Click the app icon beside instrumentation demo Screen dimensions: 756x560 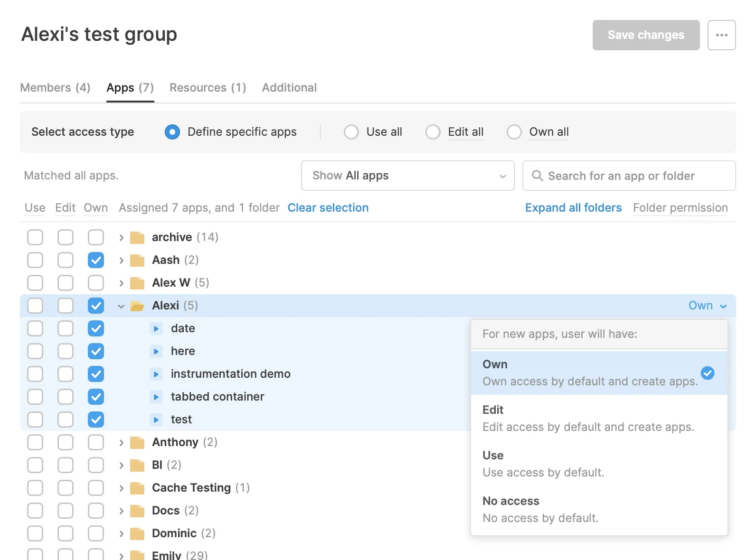click(x=156, y=374)
